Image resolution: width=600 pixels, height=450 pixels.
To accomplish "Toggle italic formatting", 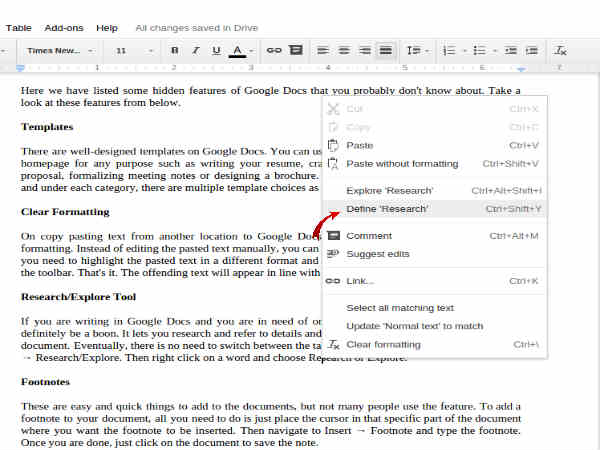I will 195,49.
